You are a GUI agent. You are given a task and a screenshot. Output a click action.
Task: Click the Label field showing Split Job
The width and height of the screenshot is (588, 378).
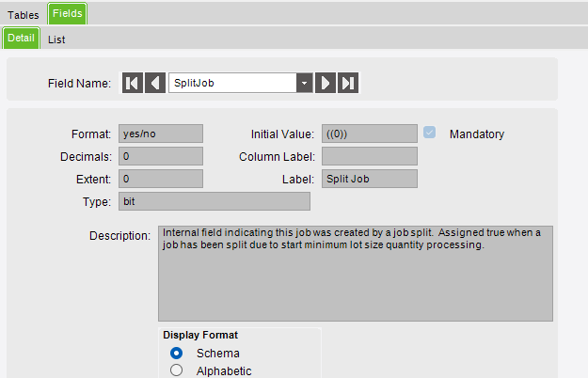[x=370, y=179]
